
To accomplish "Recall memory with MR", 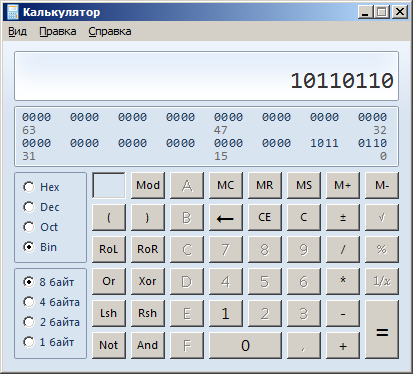I will [x=265, y=186].
